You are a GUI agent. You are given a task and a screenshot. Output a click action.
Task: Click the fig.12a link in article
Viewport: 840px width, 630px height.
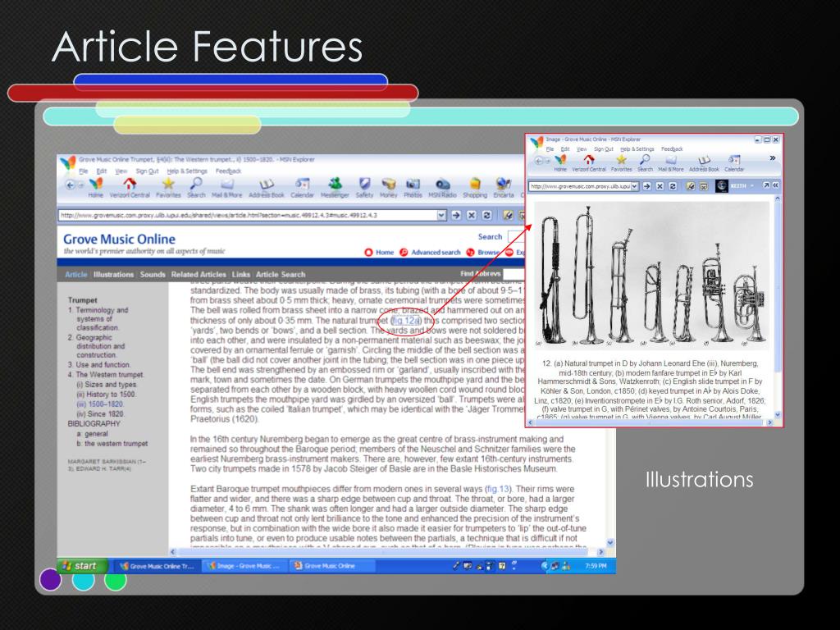pos(406,321)
